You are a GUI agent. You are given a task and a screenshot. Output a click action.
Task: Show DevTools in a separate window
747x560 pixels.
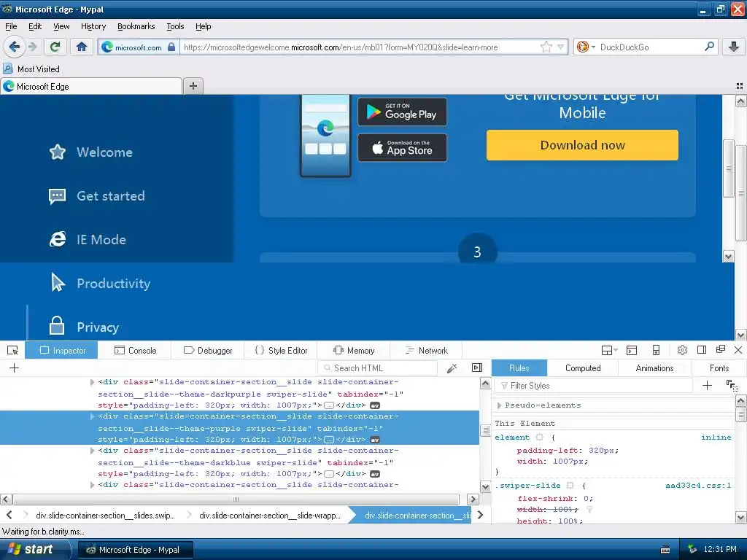click(721, 349)
